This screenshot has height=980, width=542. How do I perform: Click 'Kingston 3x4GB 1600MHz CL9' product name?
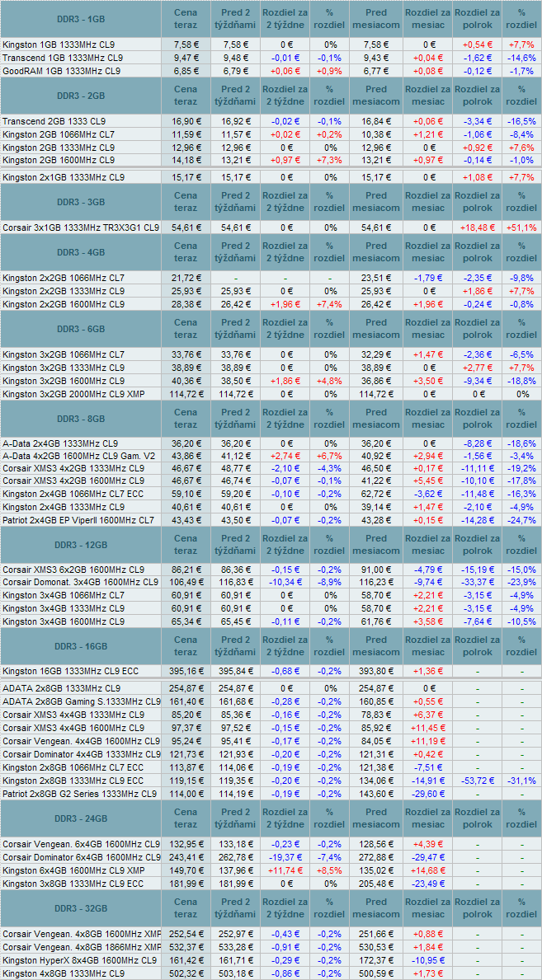click(x=64, y=621)
